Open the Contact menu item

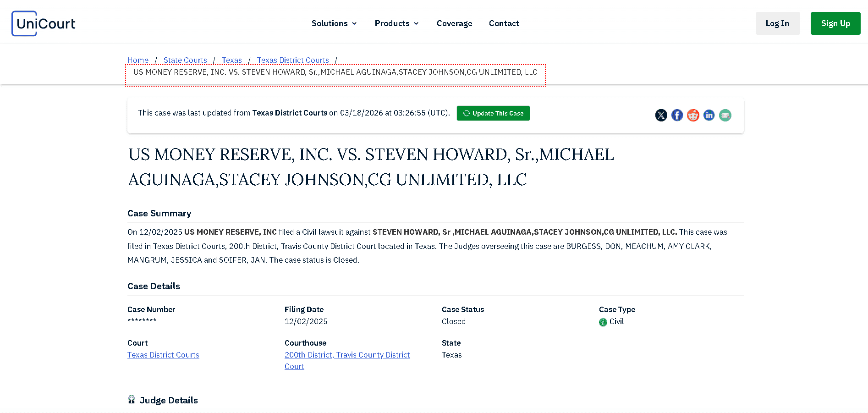[x=504, y=23]
